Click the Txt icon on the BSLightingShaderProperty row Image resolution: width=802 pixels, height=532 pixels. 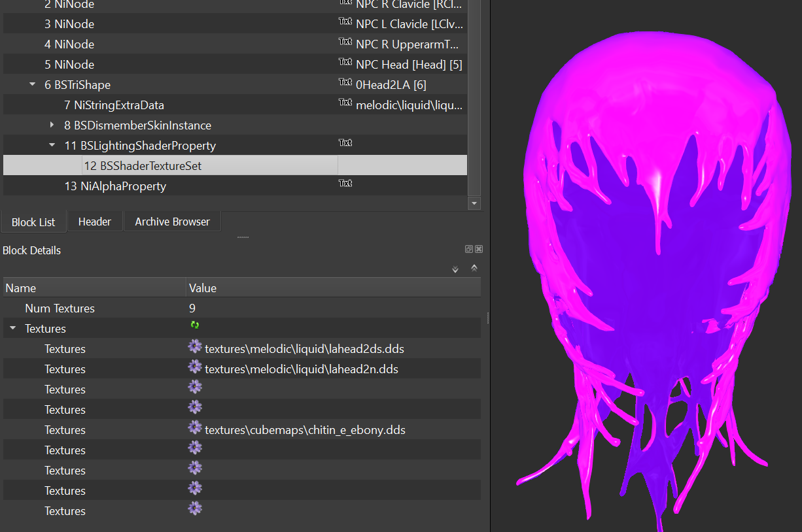point(345,143)
